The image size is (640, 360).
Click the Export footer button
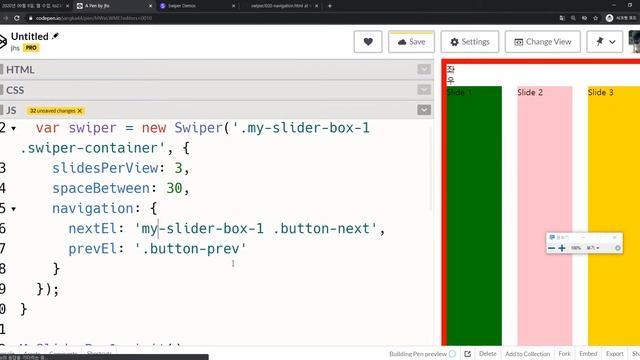(615, 354)
